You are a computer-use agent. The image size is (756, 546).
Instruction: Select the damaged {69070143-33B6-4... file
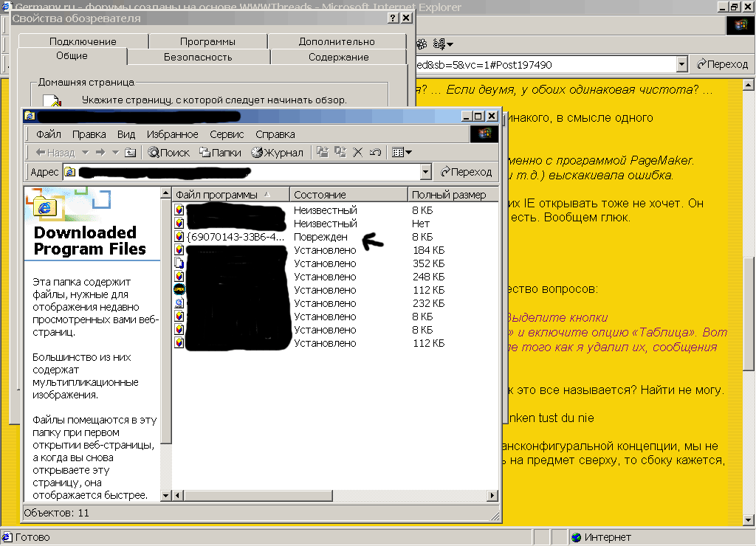click(235, 237)
